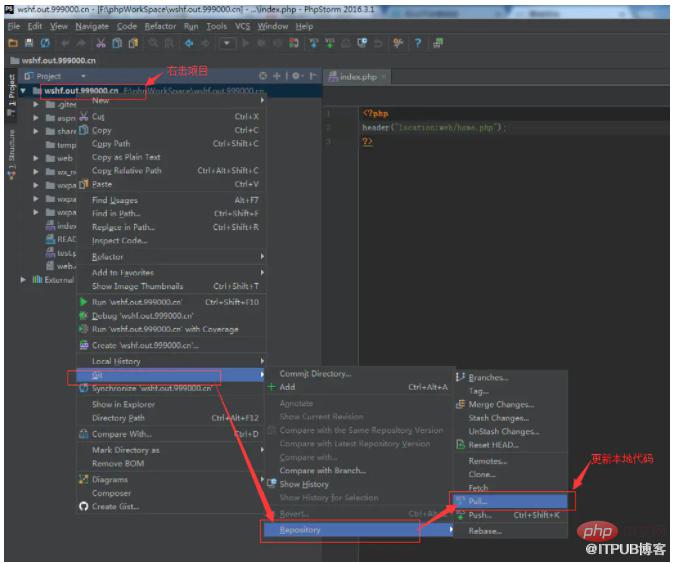676x564 pixels.
Task: Click the Structure side tab
Action: tap(12, 154)
